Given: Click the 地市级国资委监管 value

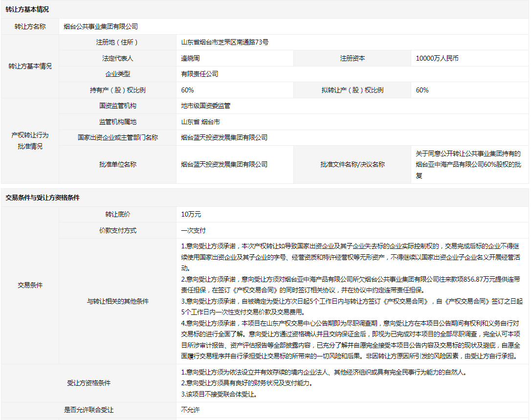Looking at the screenshot, I should (x=205, y=106).
